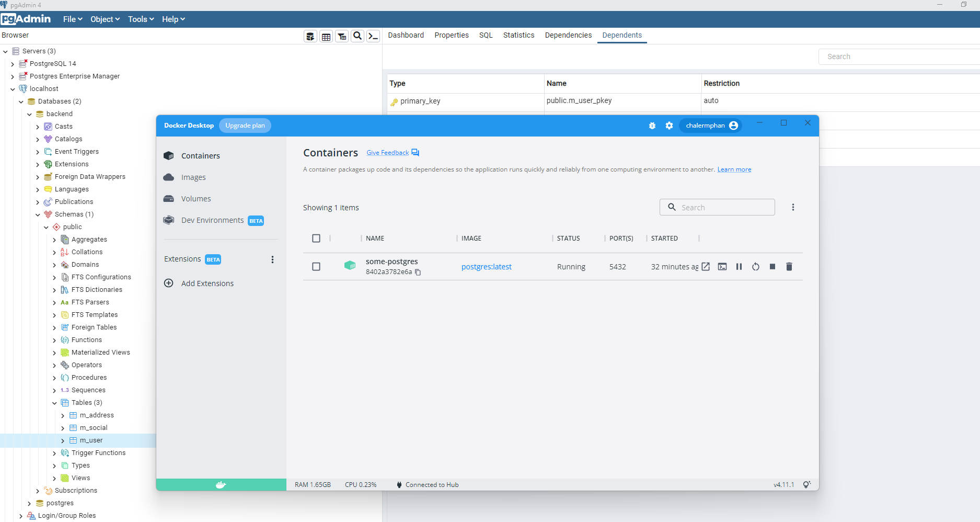Click Filtered Rows icon in pgAdmin toolbar
980x522 pixels.
click(x=342, y=36)
